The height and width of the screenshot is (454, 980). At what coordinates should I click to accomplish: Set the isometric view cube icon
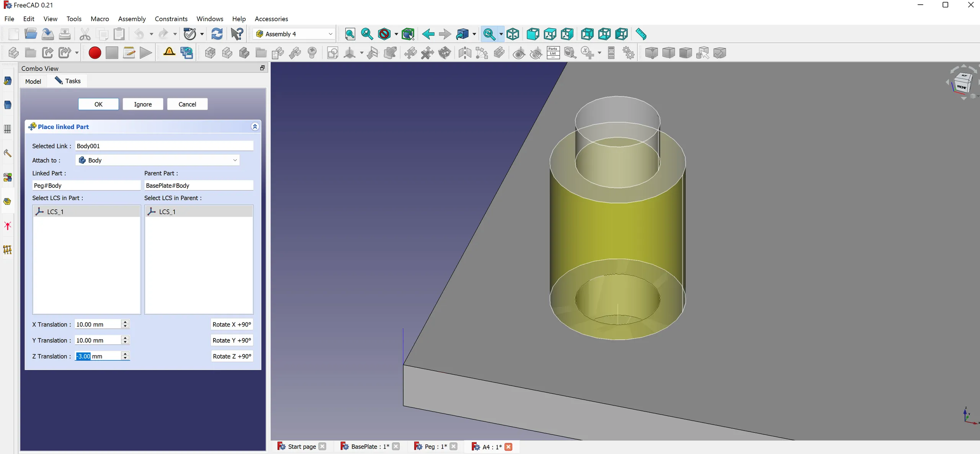point(513,34)
